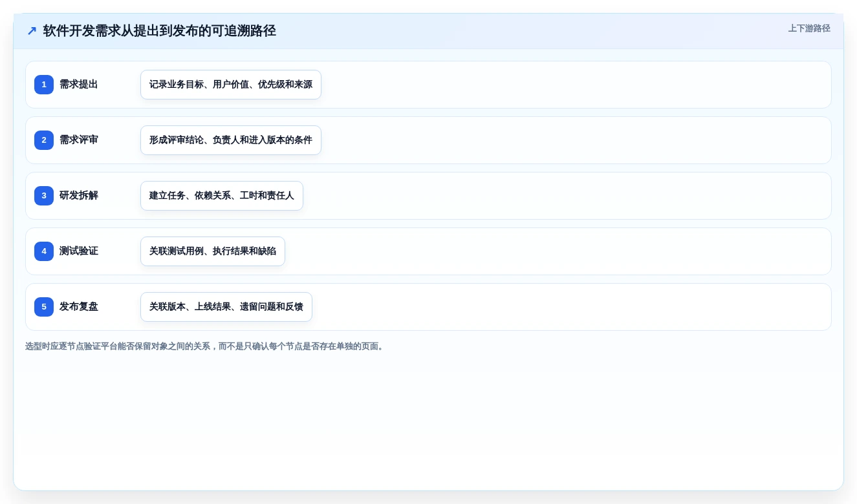Image resolution: width=857 pixels, height=504 pixels.
Task: Click the 建立任务、依赖关系 description box
Action: click(222, 196)
